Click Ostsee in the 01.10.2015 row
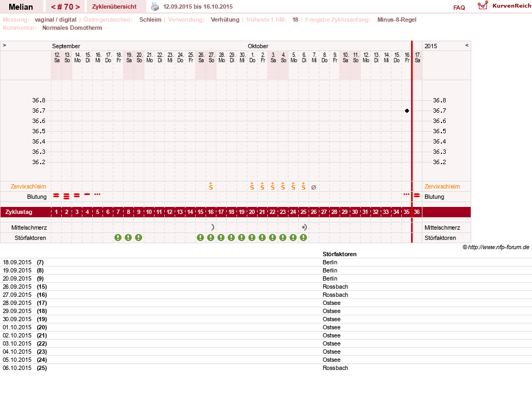 tap(331, 327)
